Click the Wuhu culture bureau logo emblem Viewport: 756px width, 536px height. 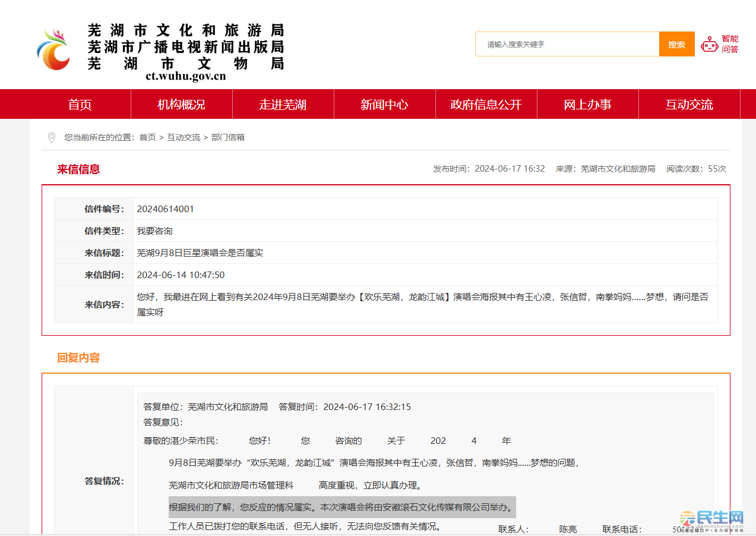[53, 49]
